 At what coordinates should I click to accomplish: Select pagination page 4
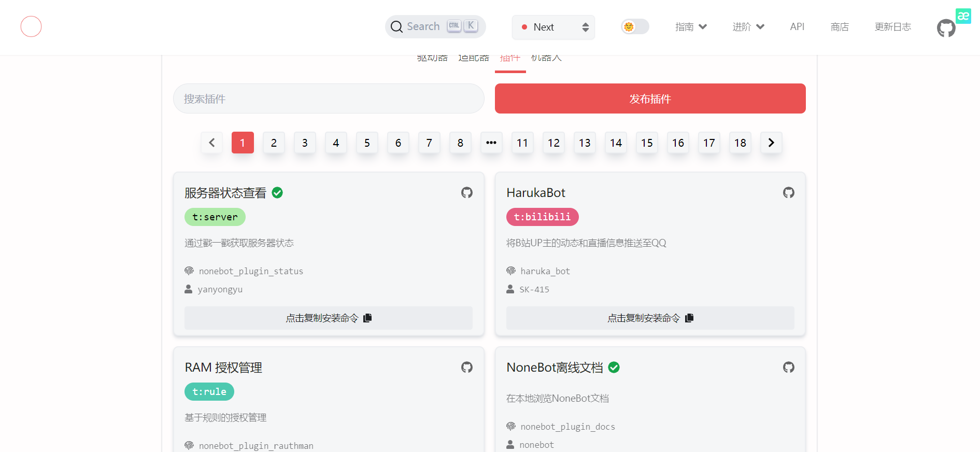point(336,143)
